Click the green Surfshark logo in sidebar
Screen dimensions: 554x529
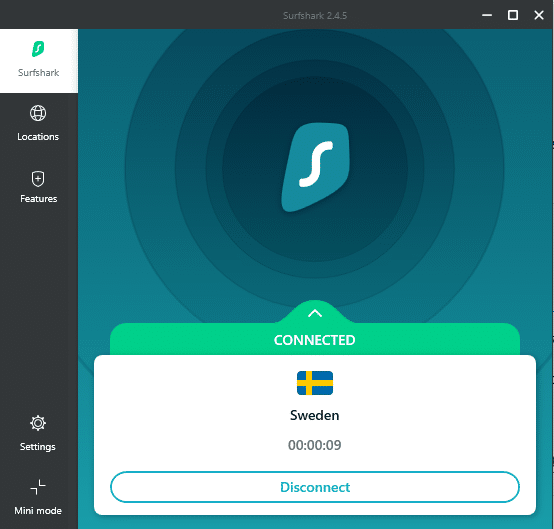[x=38, y=49]
